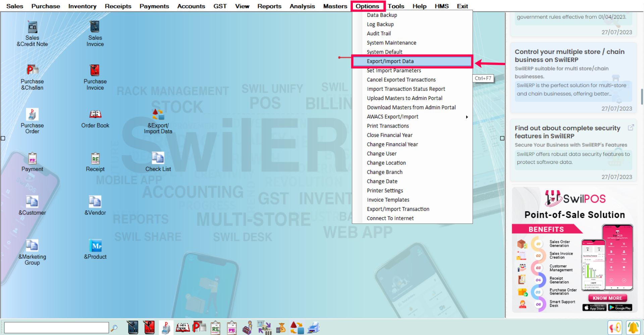Click the blue S invoice toolbar icon

point(133,327)
